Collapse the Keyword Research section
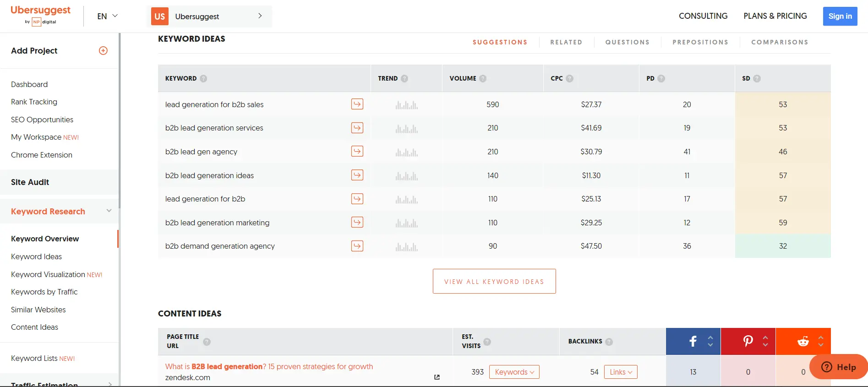 tap(109, 211)
